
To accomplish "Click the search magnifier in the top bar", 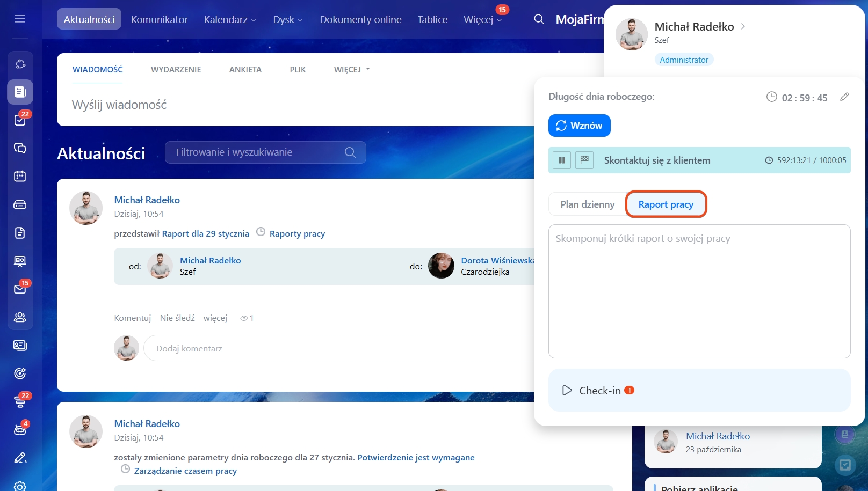I will pos(539,20).
